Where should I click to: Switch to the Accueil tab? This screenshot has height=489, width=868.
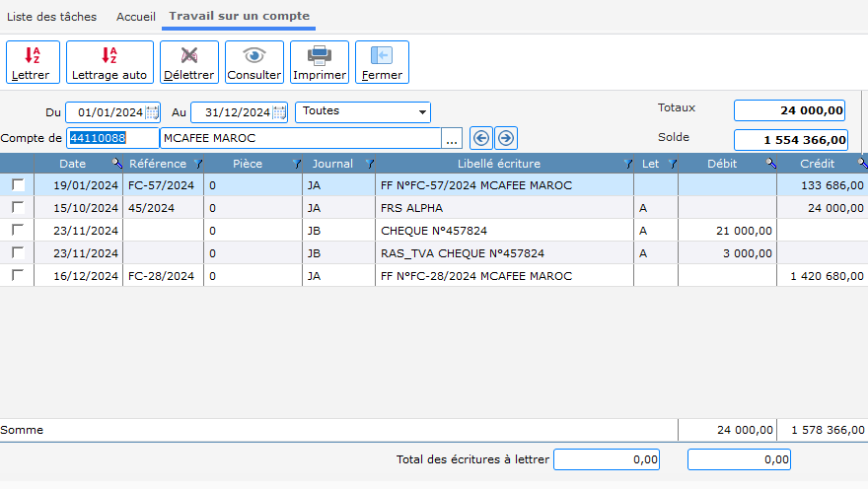coord(136,17)
